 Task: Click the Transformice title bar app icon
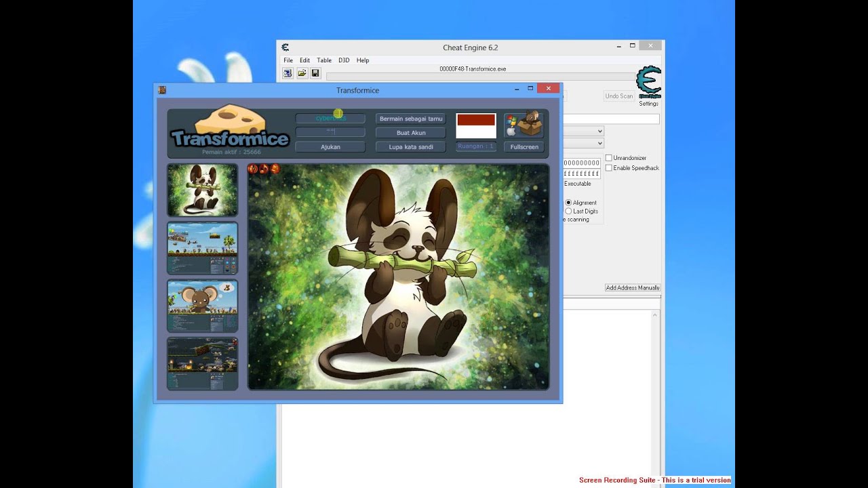point(162,90)
